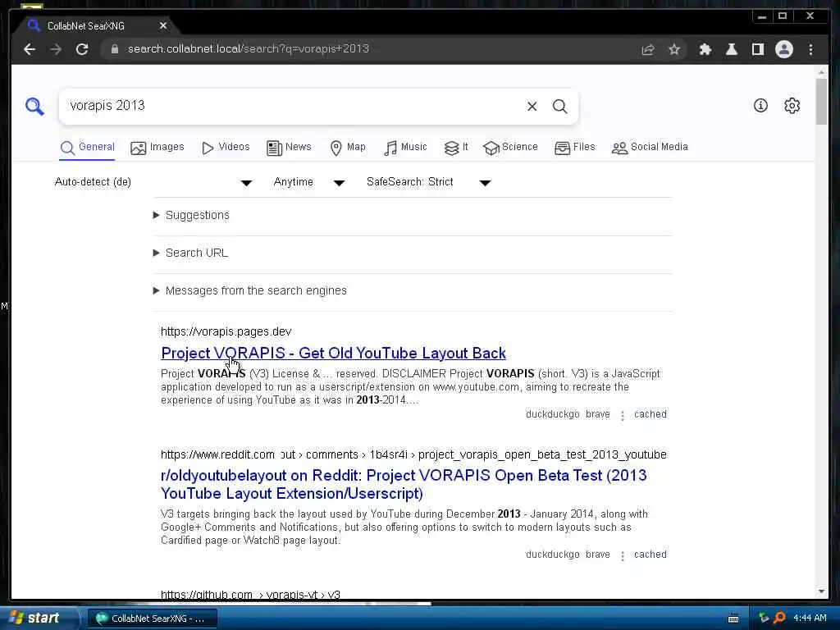Open the profile avatar icon
The image size is (840, 630).
pyautogui.click(x=783, y=49)
